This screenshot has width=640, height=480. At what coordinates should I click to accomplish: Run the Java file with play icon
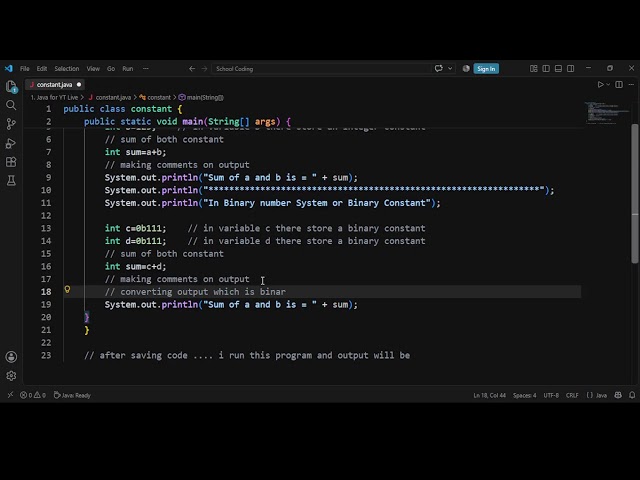[x=600, y=84]
